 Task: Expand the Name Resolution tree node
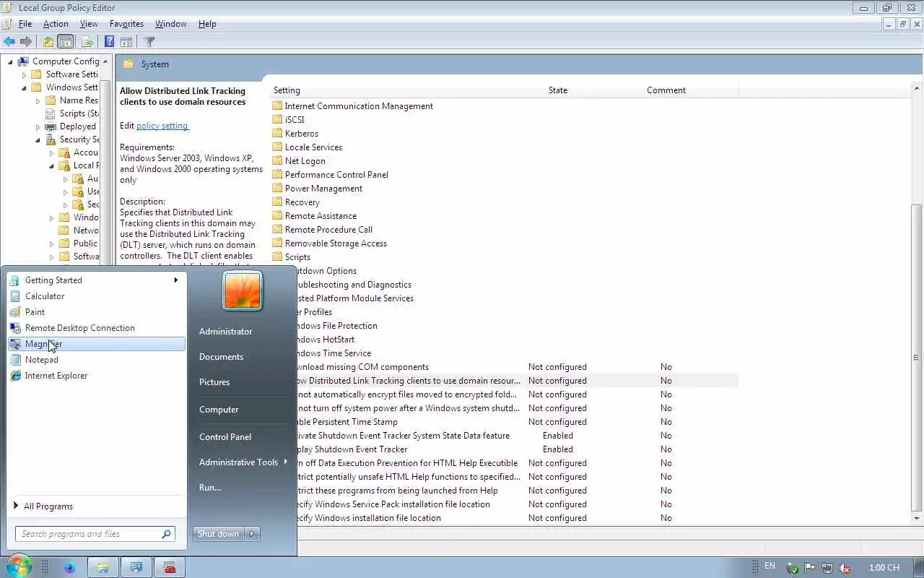tap(38, 100)
